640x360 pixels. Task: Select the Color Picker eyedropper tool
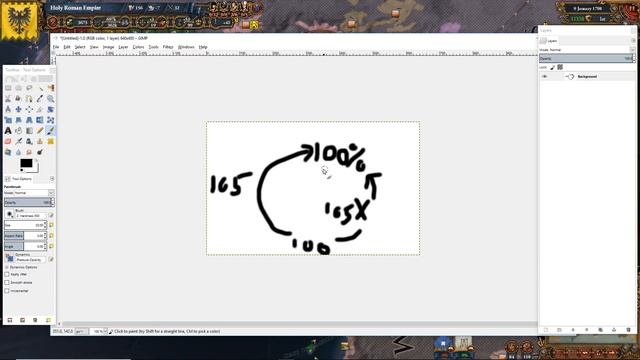pyautogui.click(x=40, y=99)
